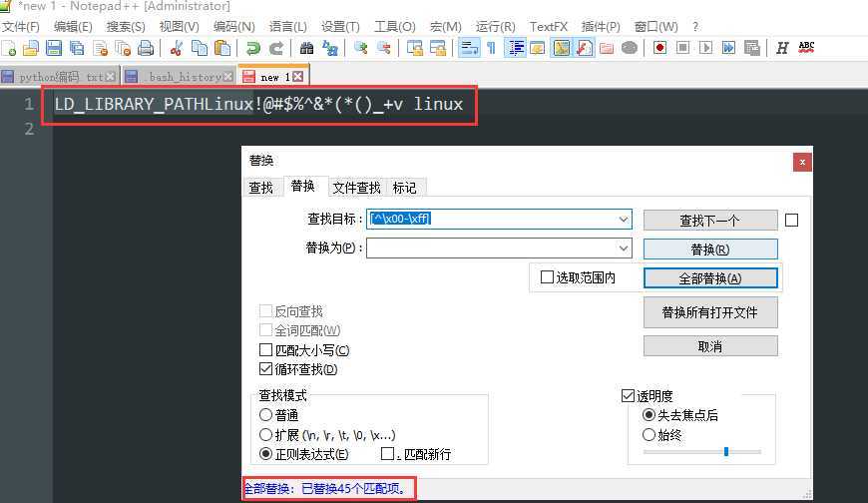Click line 1 text in the editor
The image size is (868, 503).
(258, 104)
